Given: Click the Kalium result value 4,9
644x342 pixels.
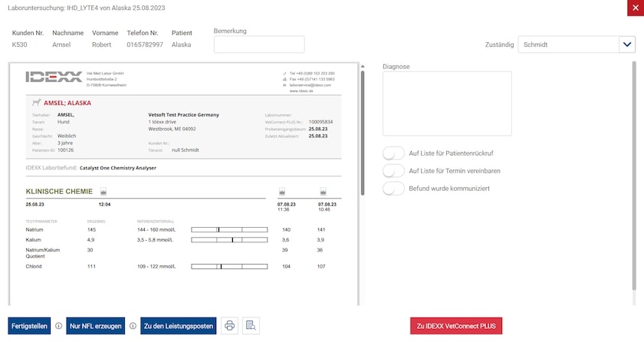Looking at the screenshot, I should (x=90, y=240).
